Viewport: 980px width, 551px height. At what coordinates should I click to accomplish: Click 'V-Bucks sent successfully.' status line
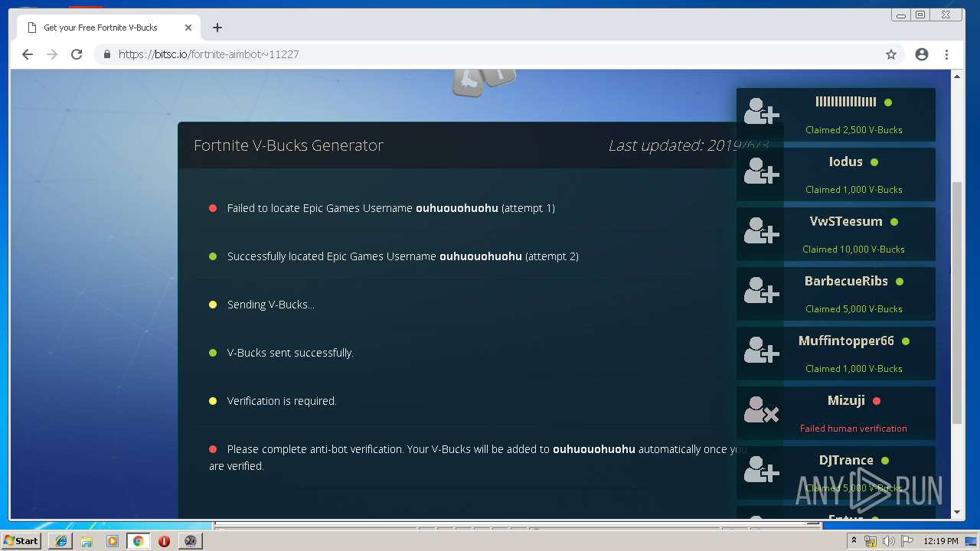[290, 353]
